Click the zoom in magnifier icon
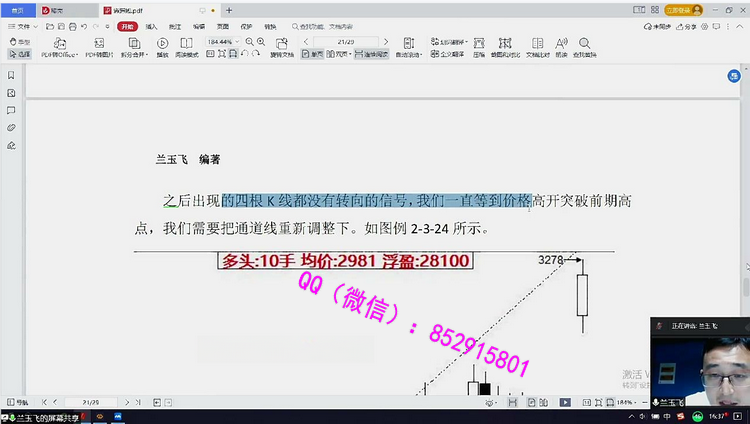 click(261, 41)
